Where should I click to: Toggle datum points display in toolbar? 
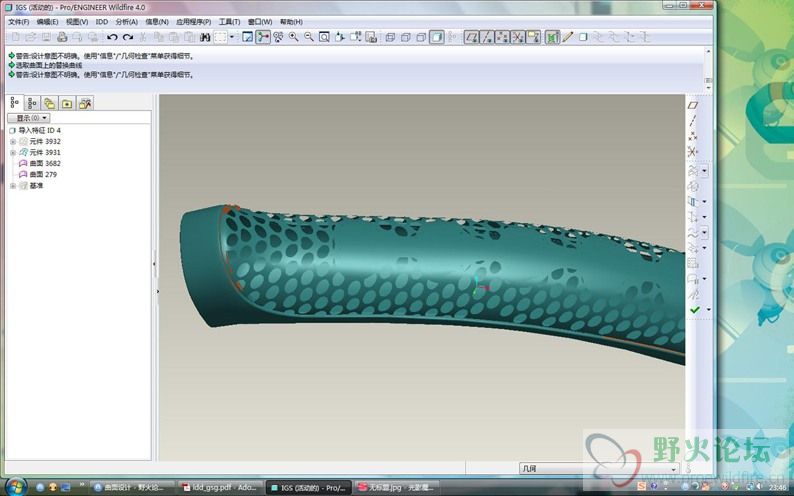pos(502,37)
